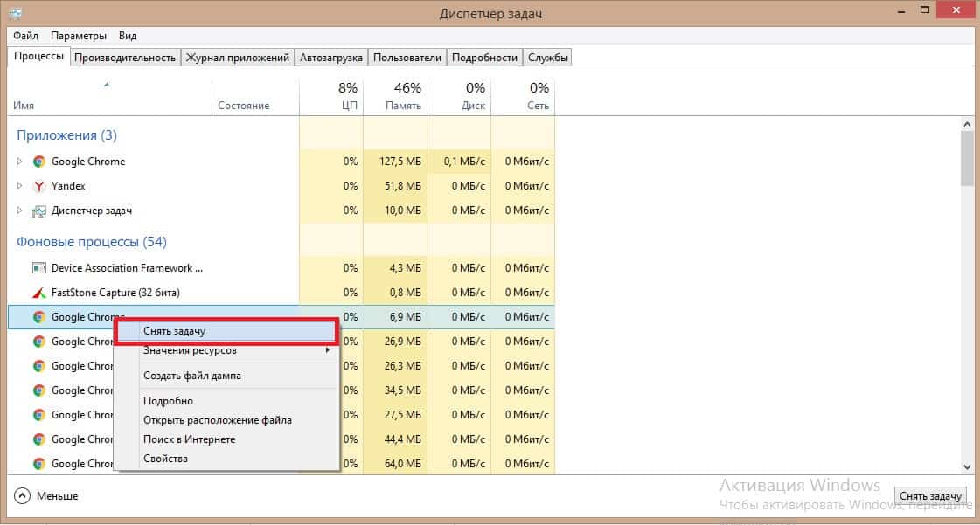Expand the Google Chrome application group
The width and height of the screenshot is (980, 525).
(21, 162)
